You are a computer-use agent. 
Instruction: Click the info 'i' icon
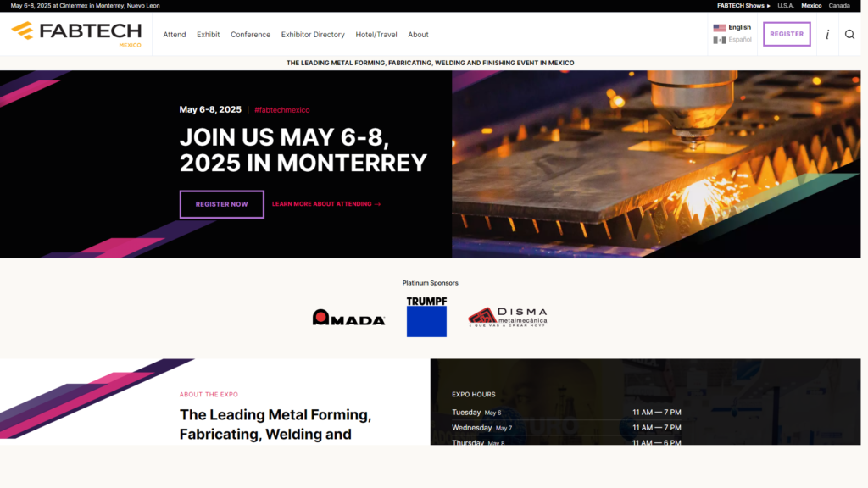coord(827,34)
